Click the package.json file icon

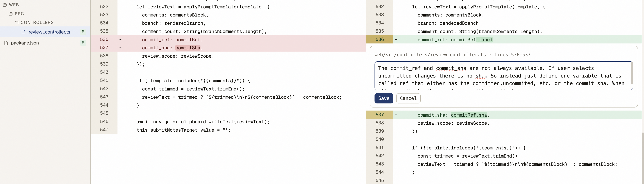coord(6,43)
